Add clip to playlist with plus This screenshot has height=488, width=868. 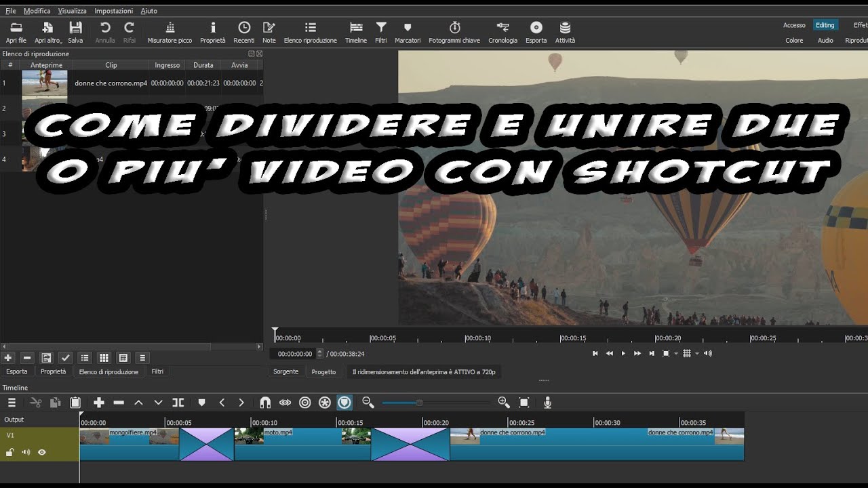tap(8, 358)
